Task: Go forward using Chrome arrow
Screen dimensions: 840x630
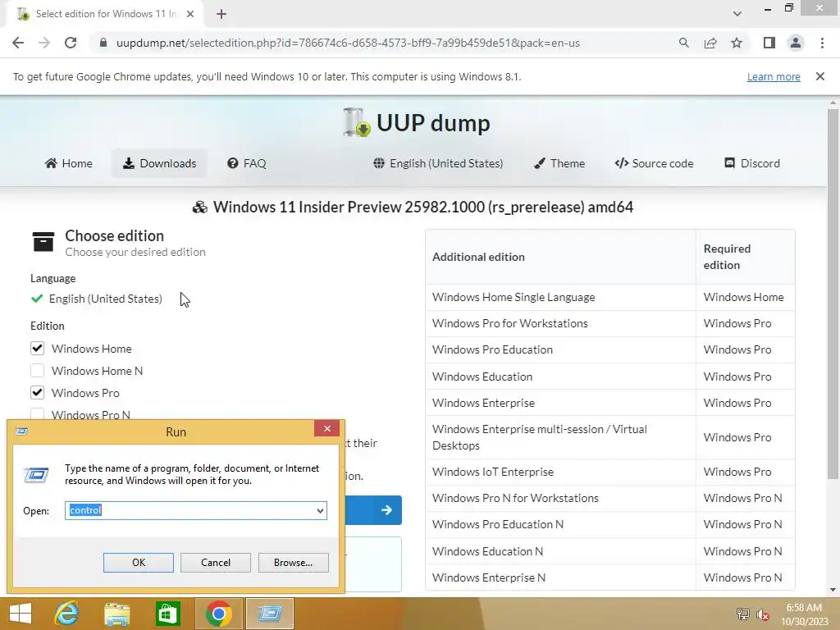Action: (44, 43)
